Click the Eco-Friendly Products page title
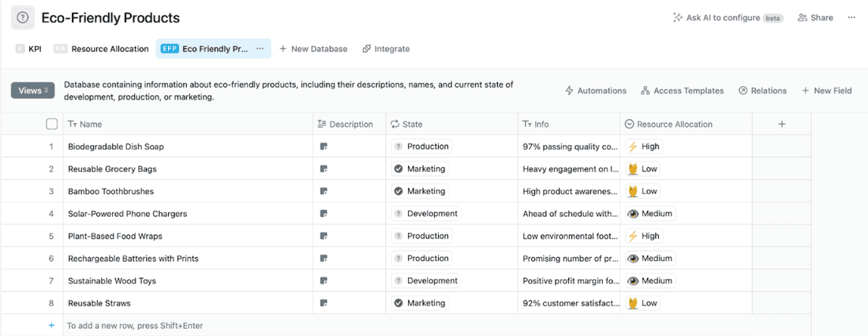This screenshot has height=336, width=868. point(110,17)
